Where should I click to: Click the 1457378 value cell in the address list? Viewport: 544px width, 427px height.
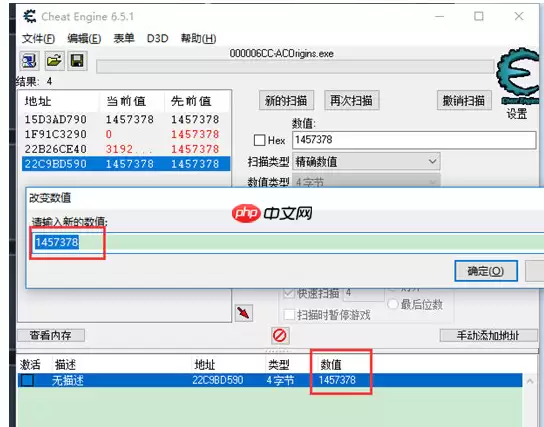tap(337, 380)
